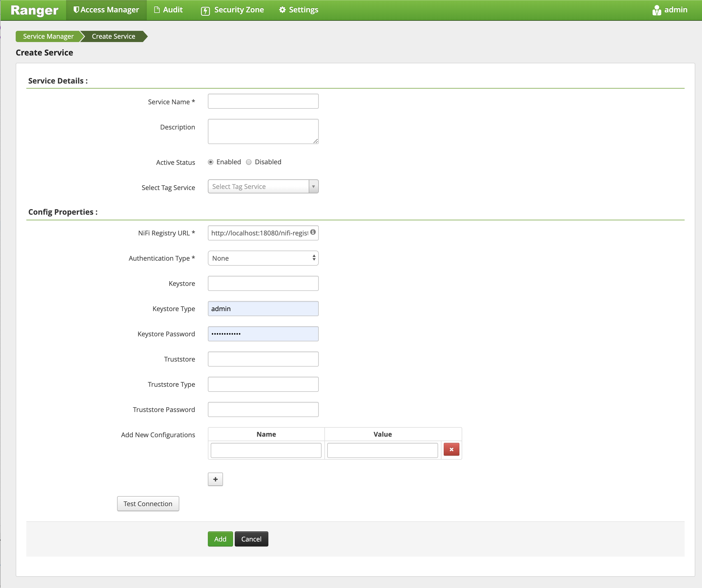The width and height of the screenshot is (702, 588).
Task: Open the Access Manager menu
Action: point(107,10)
